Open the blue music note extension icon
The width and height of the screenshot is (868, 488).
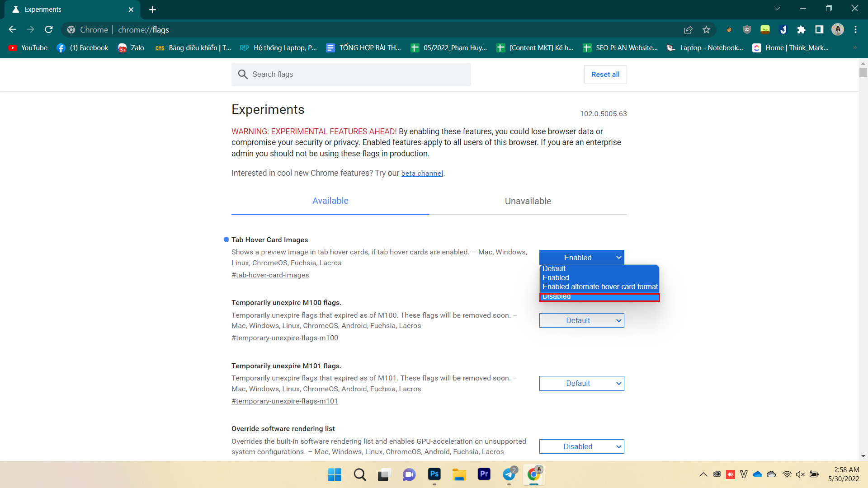tap(783, 30)
